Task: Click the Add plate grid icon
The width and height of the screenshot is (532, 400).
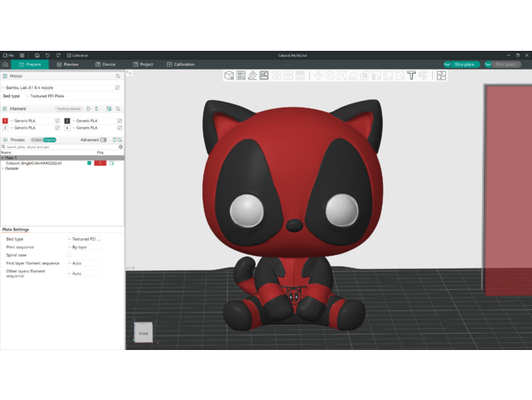Action: [x=241, y=75]
